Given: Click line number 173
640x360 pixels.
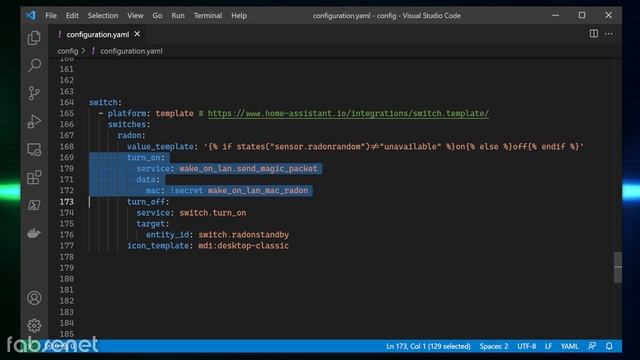Looking at the screenshot, I should point(67,202).
